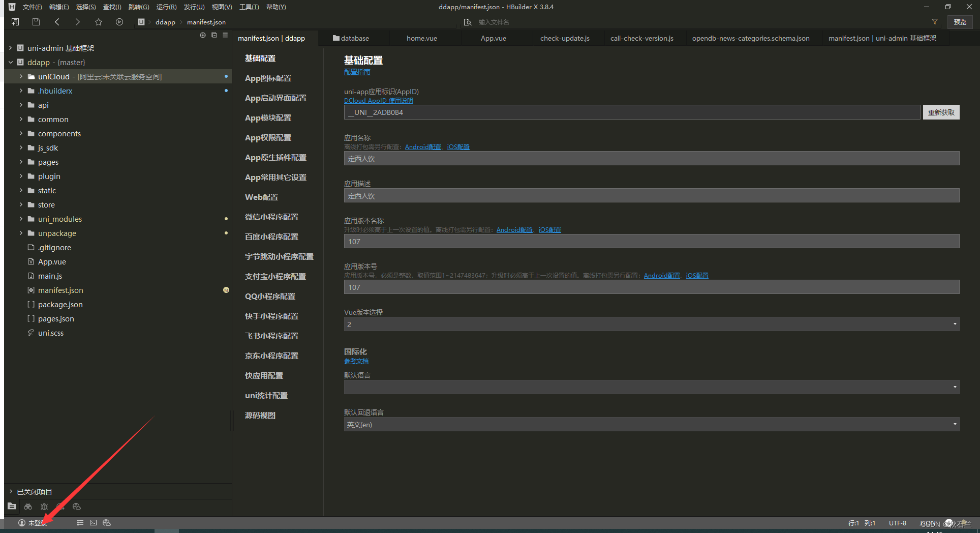
Task: Click the project icon in breadcrumb bar
Action: point(141,22)
